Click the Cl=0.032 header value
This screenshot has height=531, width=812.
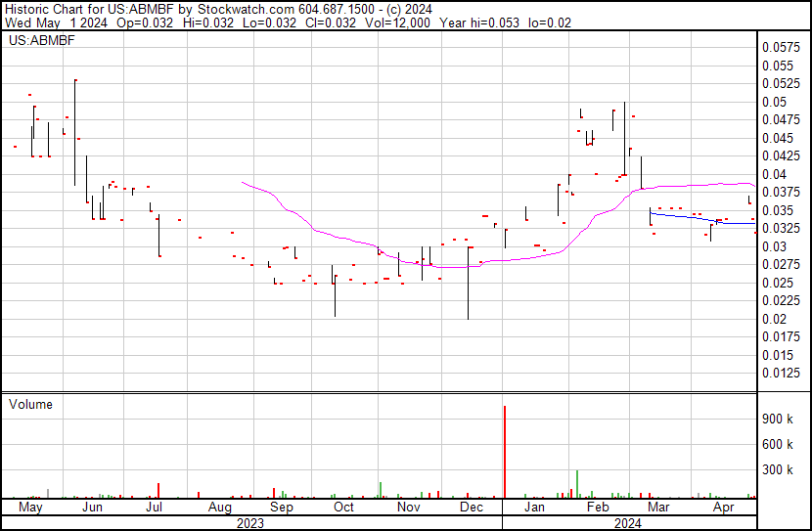click(331, 22)
